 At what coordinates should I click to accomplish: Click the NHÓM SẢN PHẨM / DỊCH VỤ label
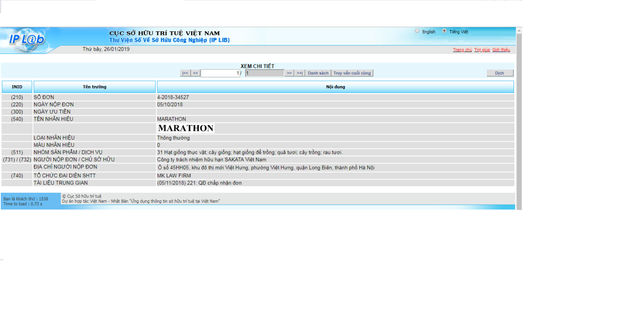pos(68,152)
